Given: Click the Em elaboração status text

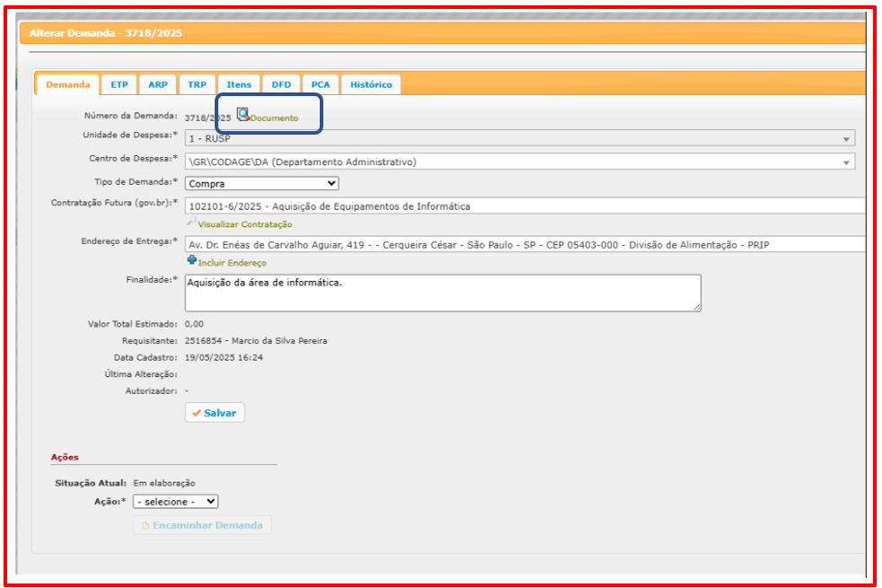Looking at the screenshot, I should (164, 483).
